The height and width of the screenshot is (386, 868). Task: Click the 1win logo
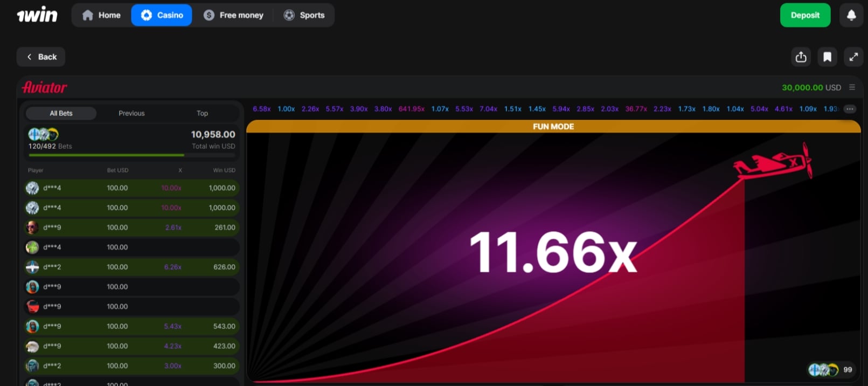(37, 15)
